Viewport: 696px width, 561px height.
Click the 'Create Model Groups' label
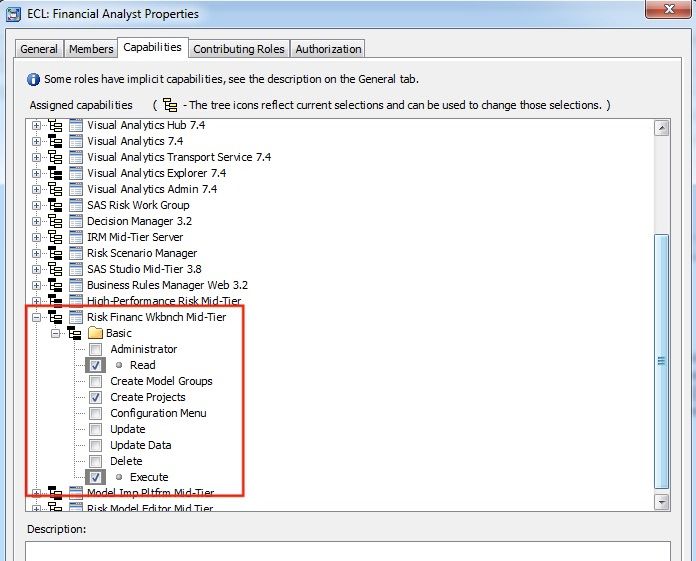[x=162, y=381]
